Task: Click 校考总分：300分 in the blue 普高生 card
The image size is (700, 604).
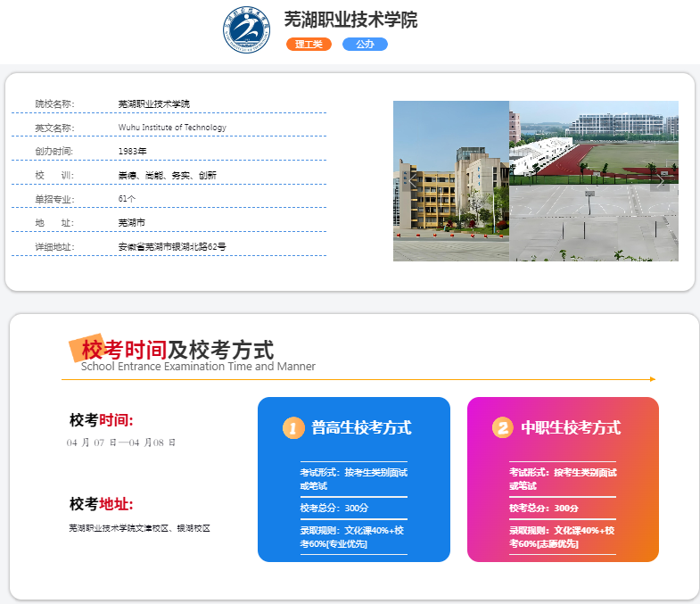Action: click(334, 508)
